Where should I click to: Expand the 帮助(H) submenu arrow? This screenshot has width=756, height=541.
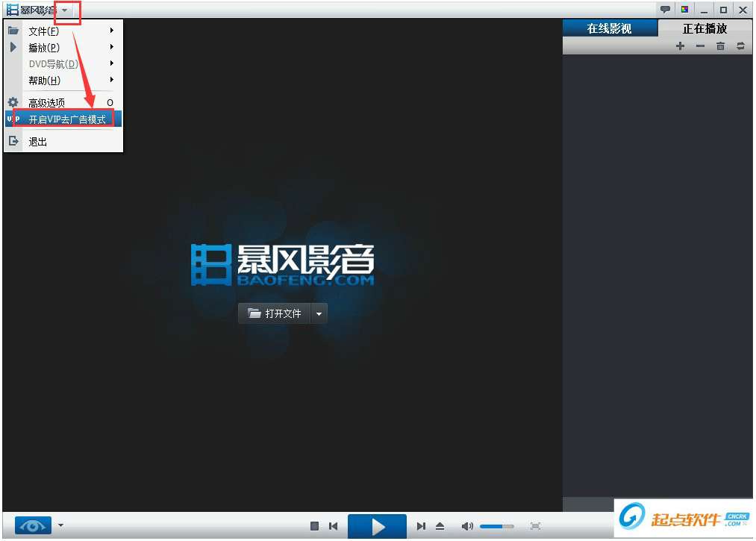(111, 80)
